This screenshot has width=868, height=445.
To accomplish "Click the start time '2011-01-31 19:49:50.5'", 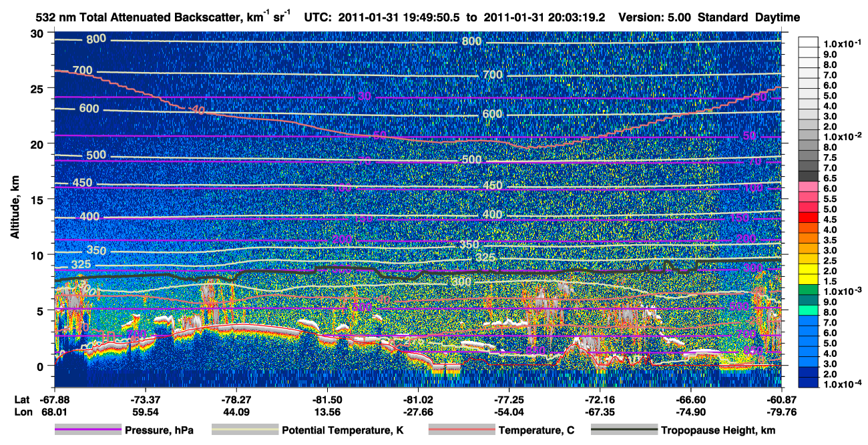I will (x=398, y=17).
